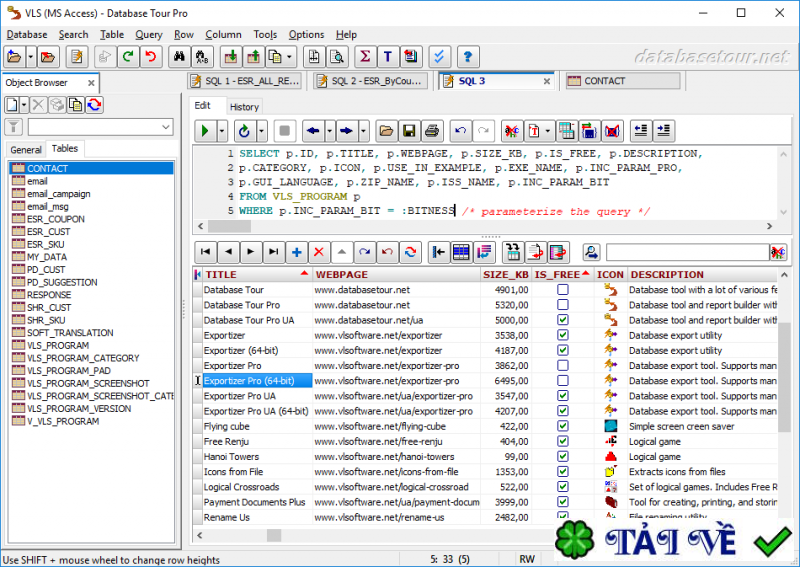
Task: Open the help question mark icon
Action: pos(466,57)
